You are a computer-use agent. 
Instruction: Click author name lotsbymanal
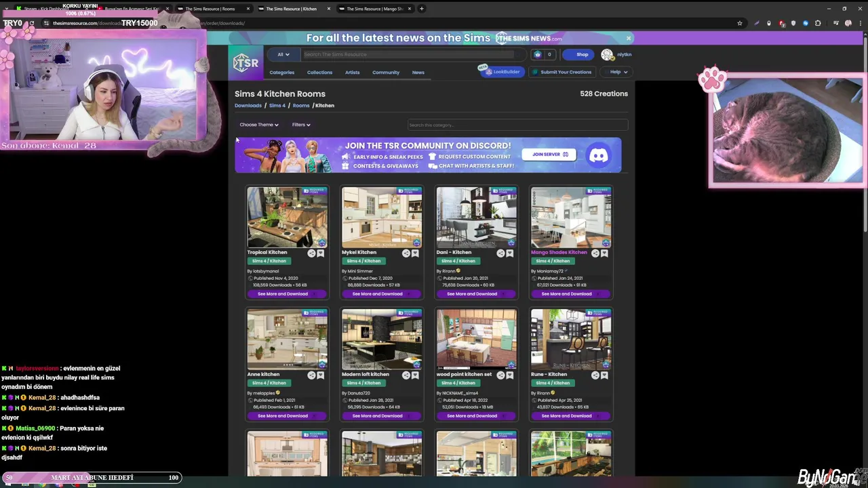(266, 271)
